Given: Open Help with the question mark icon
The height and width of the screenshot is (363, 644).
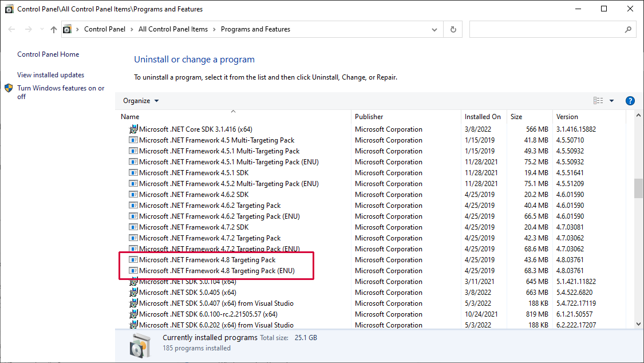Looking at the screenshot, I should (630, 101).
